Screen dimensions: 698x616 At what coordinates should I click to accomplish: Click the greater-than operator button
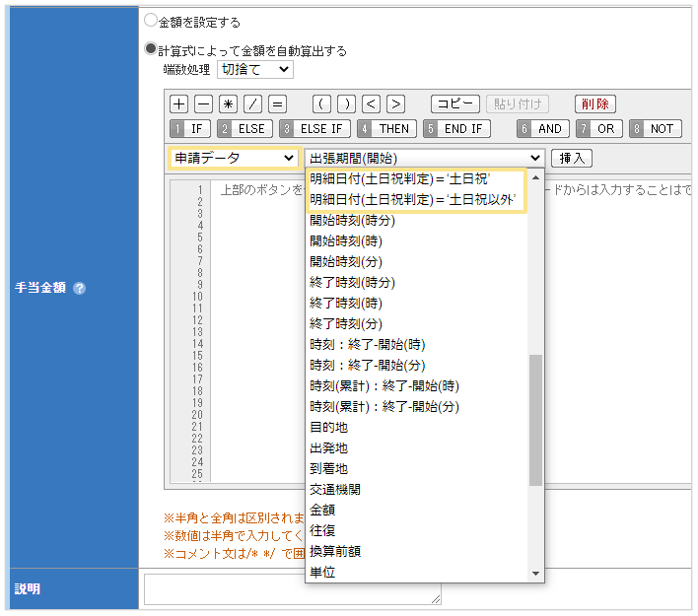pyautogui.click(x=395, y=103)
